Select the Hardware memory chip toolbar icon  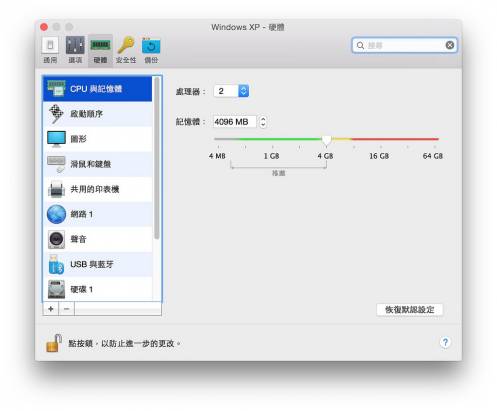point(100,50)
